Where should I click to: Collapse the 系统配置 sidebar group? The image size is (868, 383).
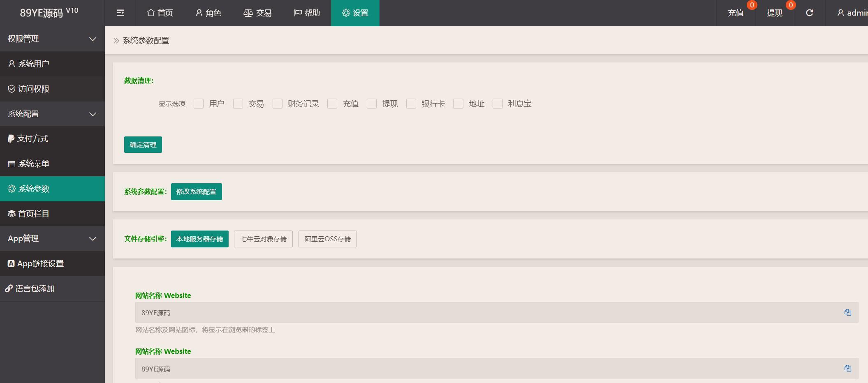click(52, 114)
